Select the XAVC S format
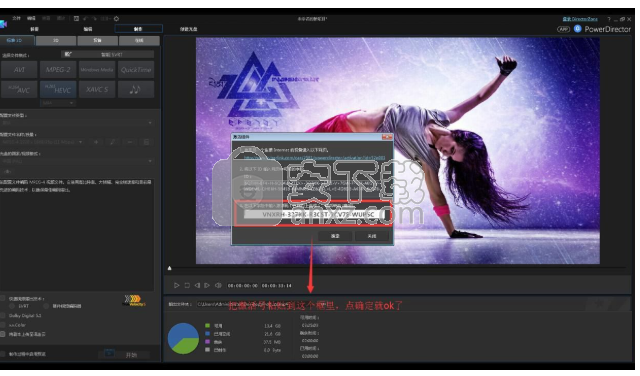Screen dimensions: 640x376 click(x=97, y=89)
